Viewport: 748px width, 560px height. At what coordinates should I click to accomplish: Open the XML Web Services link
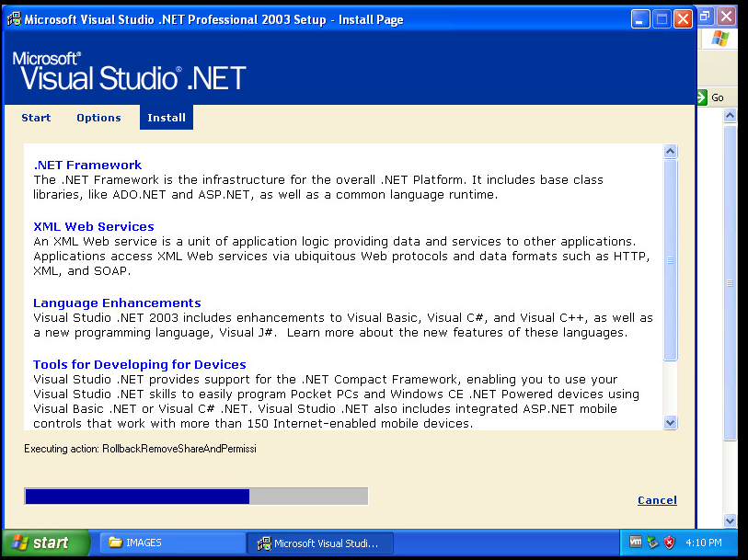[94, 226]
